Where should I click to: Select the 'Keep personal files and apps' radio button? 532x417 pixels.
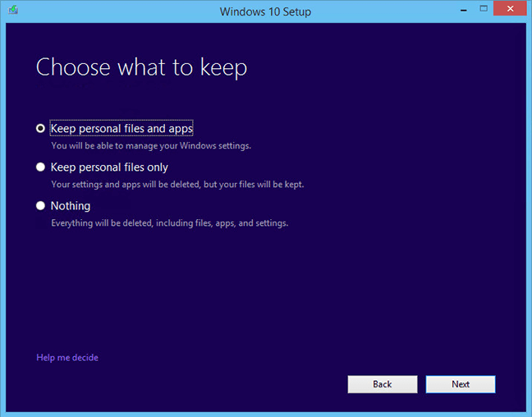point(40,128)
